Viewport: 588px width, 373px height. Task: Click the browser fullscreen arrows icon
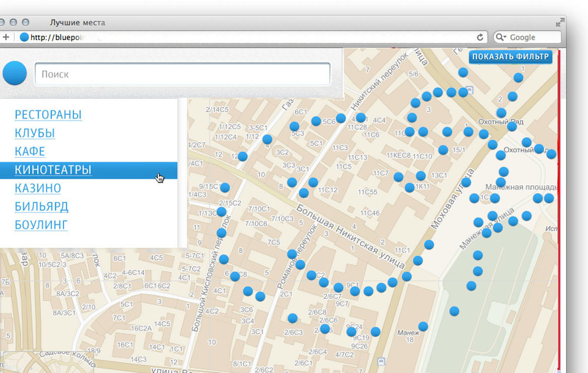coord(559,22)
